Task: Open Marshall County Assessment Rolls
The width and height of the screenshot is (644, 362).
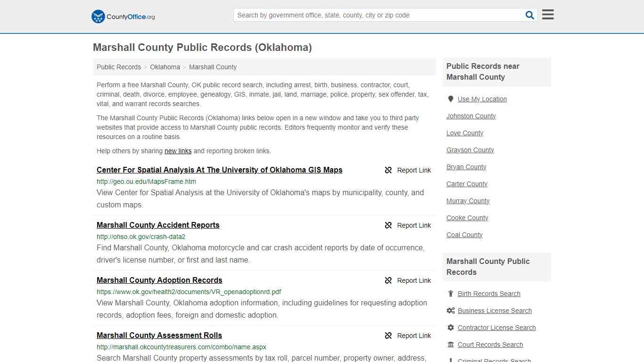Action: (x=159, y=335)
